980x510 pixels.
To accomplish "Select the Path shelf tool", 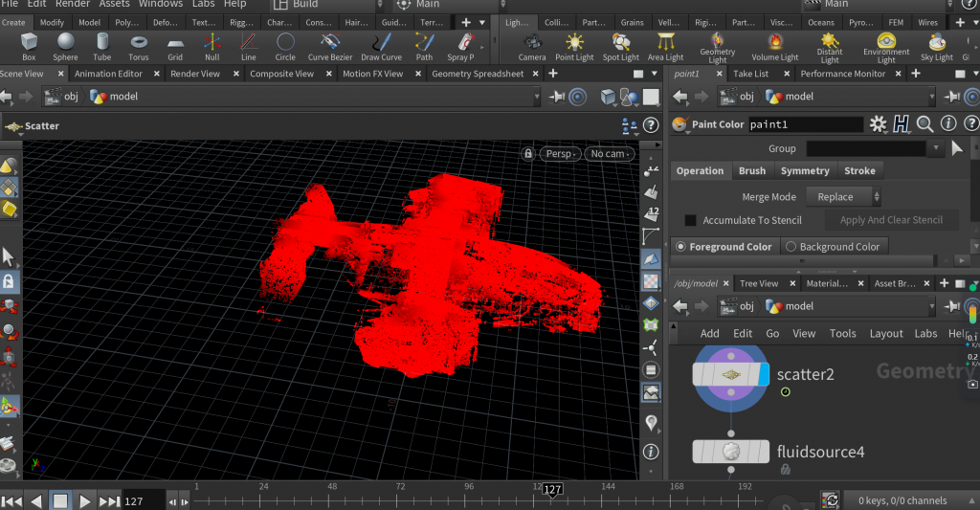I will click(x=424, y=47).
